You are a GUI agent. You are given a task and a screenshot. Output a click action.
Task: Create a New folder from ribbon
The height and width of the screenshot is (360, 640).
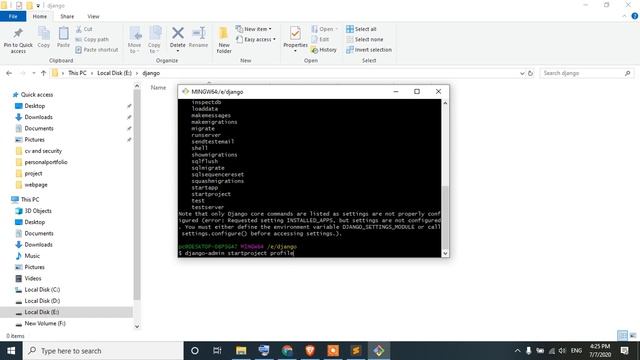[x=224, y=40]
